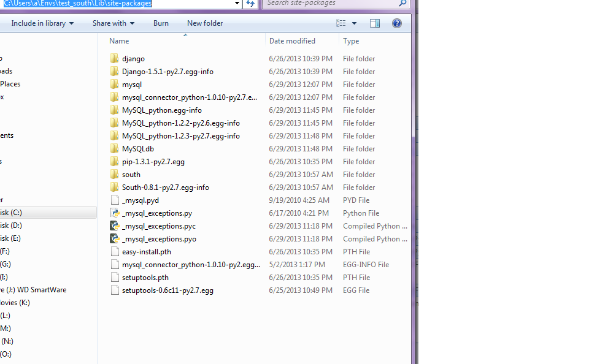Viewport: 589px width, 364px height.
Task: Click the Python File type cell
Action: click(x=361, y=213)
